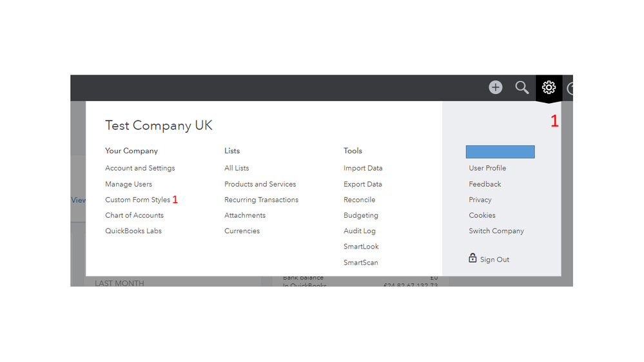Choose Import Data tool
Image resolution: width=644 pixels, height=362 pixels.
coord(363,168)
